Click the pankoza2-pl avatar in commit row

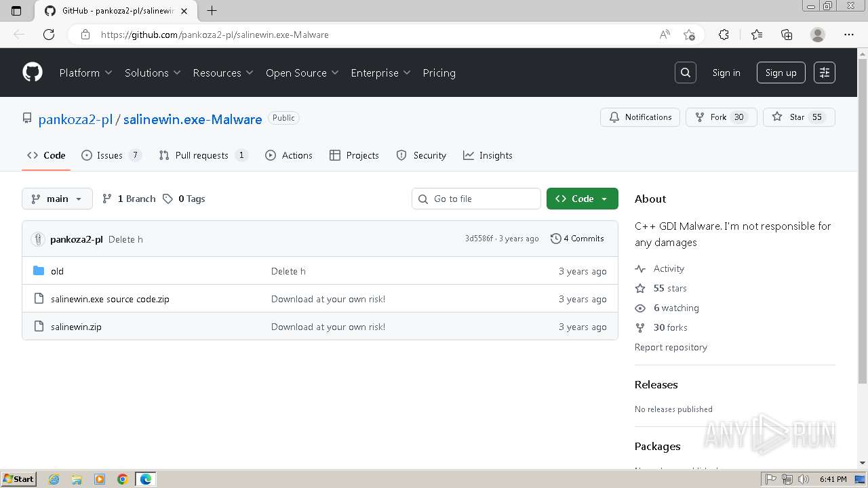tap(38, 239)
